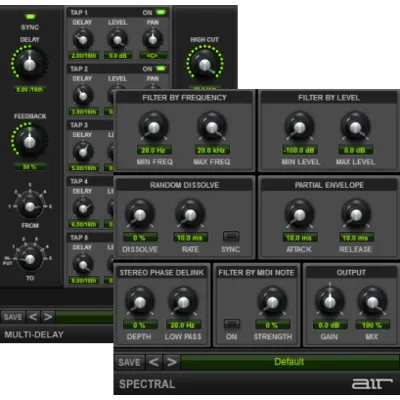Click the GAIN 0.0 dB value field
This screenshot has width=400, height=400.
[x=330, y=325]
